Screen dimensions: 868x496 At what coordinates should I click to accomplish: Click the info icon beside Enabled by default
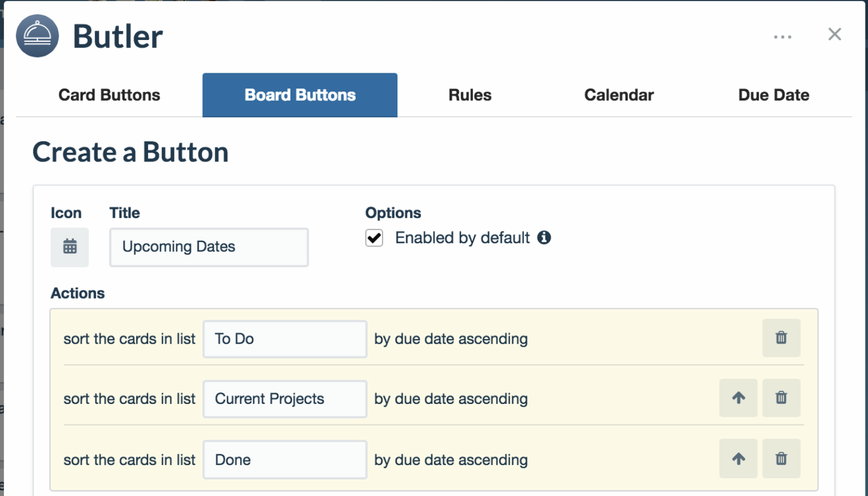[x=544, y=237]
